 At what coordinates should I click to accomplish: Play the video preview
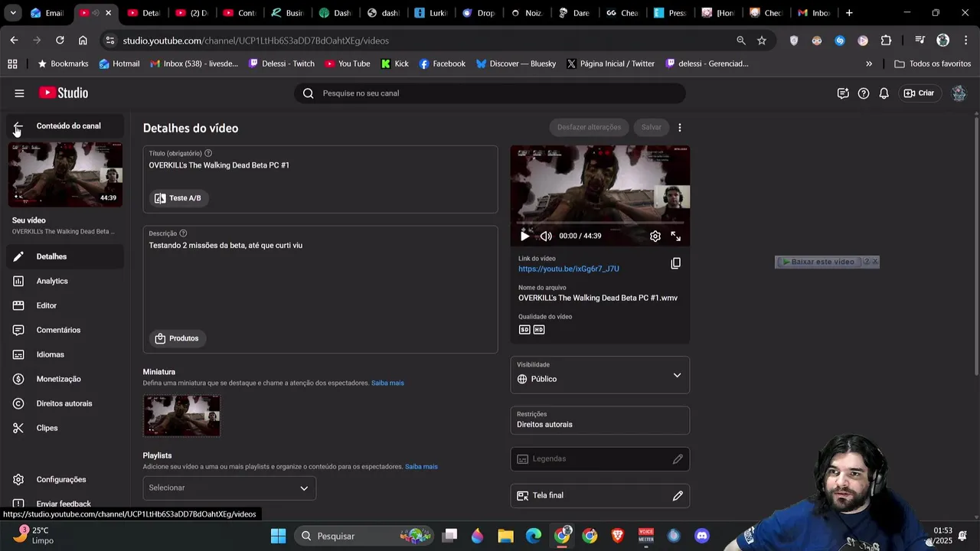point(524,236)
